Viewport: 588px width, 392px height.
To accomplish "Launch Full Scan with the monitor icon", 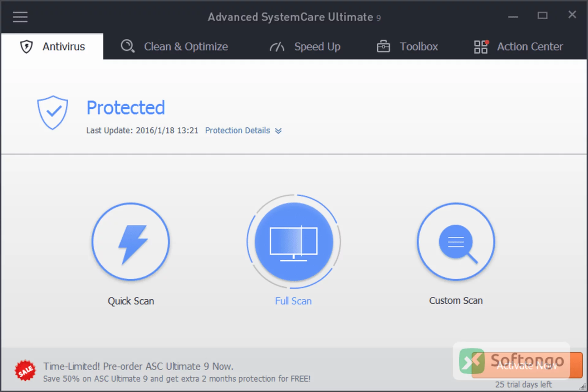I will tap(294, 242).
